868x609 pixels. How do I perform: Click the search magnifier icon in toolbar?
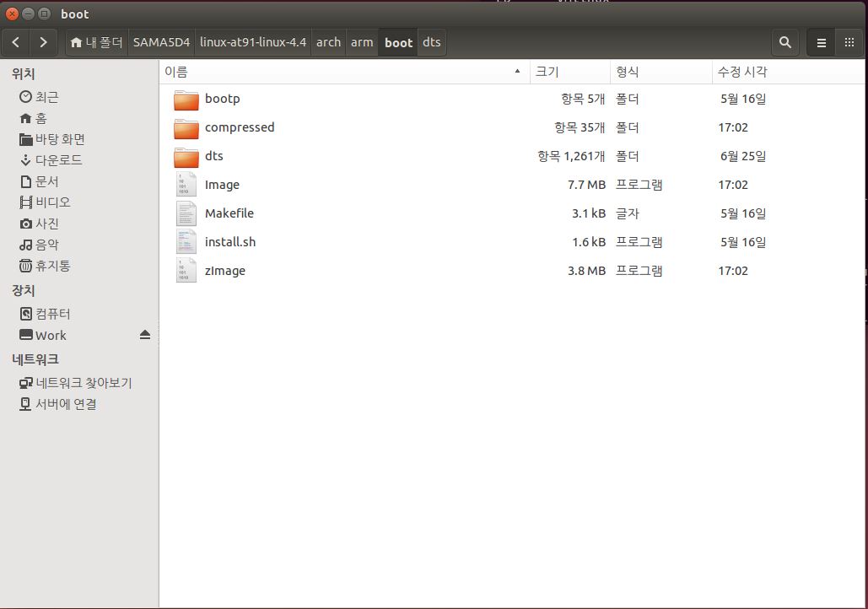pyautogui.click(x=784, y=42)
